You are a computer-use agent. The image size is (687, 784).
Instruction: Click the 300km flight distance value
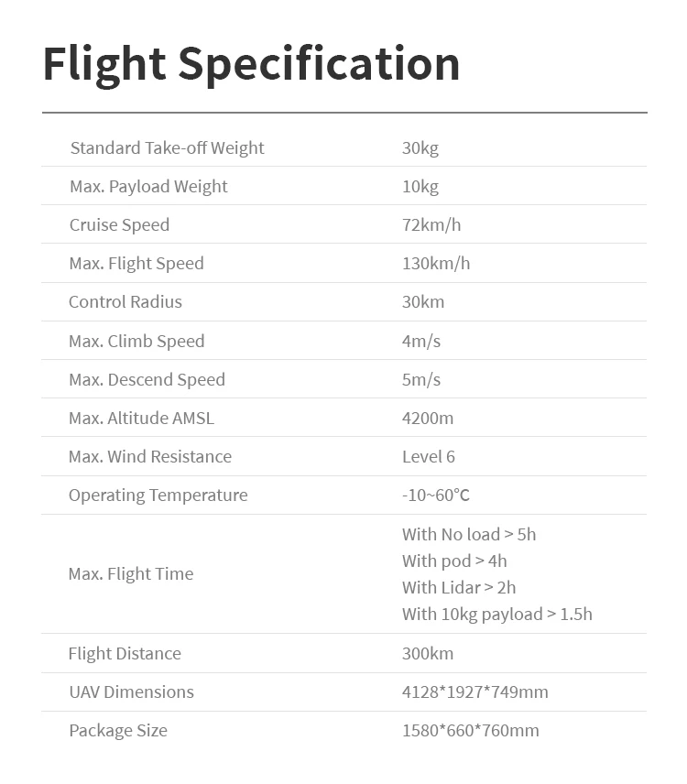[428, 654]
